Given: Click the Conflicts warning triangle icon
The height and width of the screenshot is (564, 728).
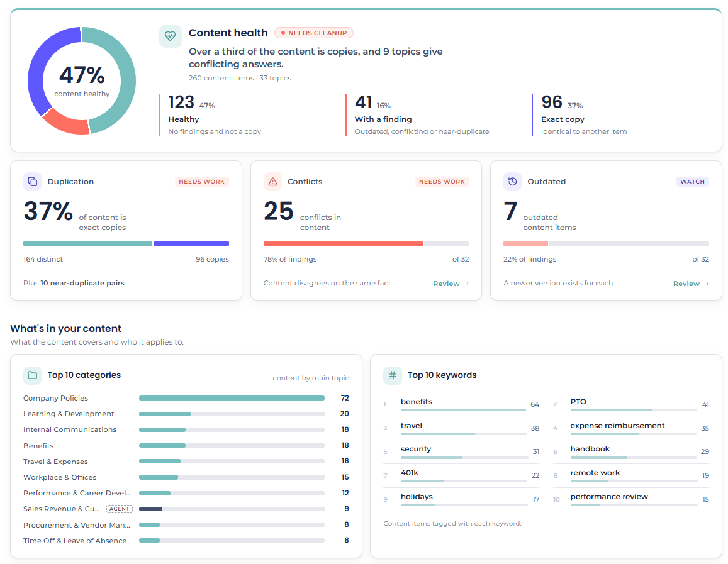Looking at the screenshot, I should click(x=272, y=181).
